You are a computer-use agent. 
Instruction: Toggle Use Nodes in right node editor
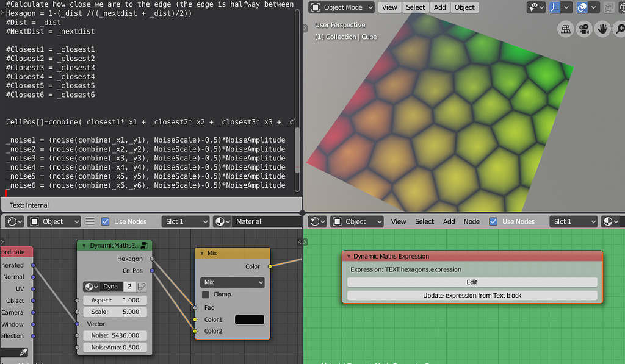click(493, 221)
